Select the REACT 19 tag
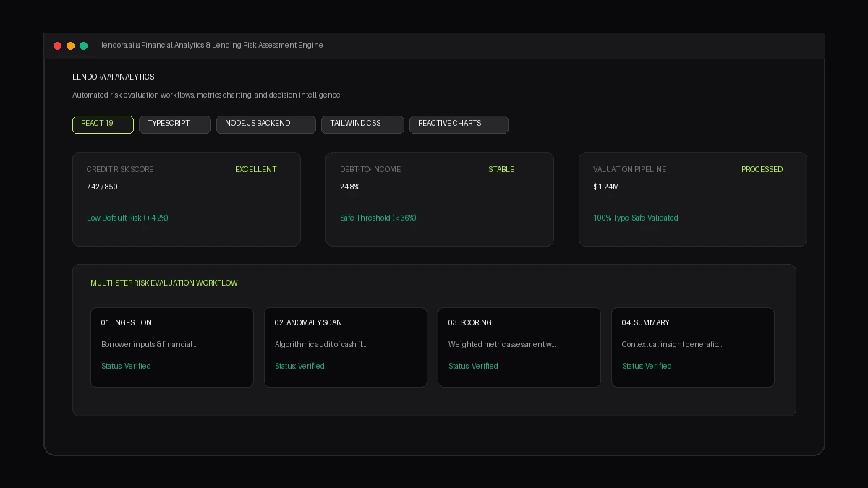 pos(103,124)
